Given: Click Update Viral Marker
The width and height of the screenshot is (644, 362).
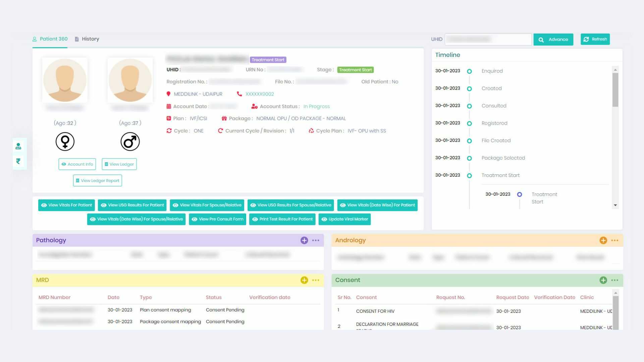Looking at the screenshot, I should tap(344, 219).
